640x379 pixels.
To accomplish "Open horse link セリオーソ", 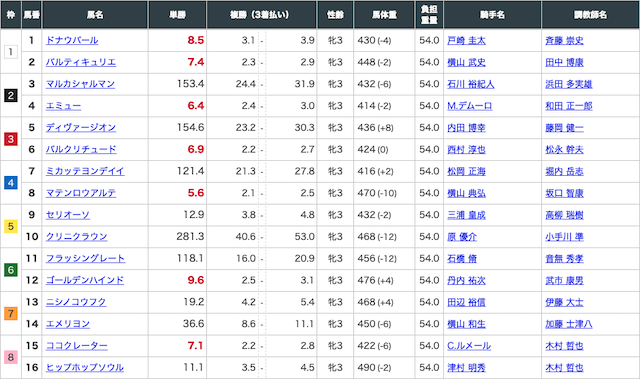I will pos(67,215).
